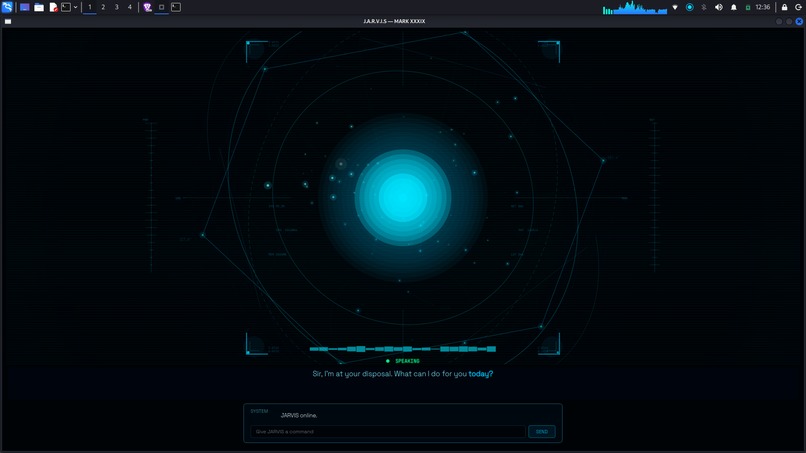The image size is (806, 453).
Task: Select the JARVIS window taskbar button
Action: pyautogui.click(x=161, y=7)
